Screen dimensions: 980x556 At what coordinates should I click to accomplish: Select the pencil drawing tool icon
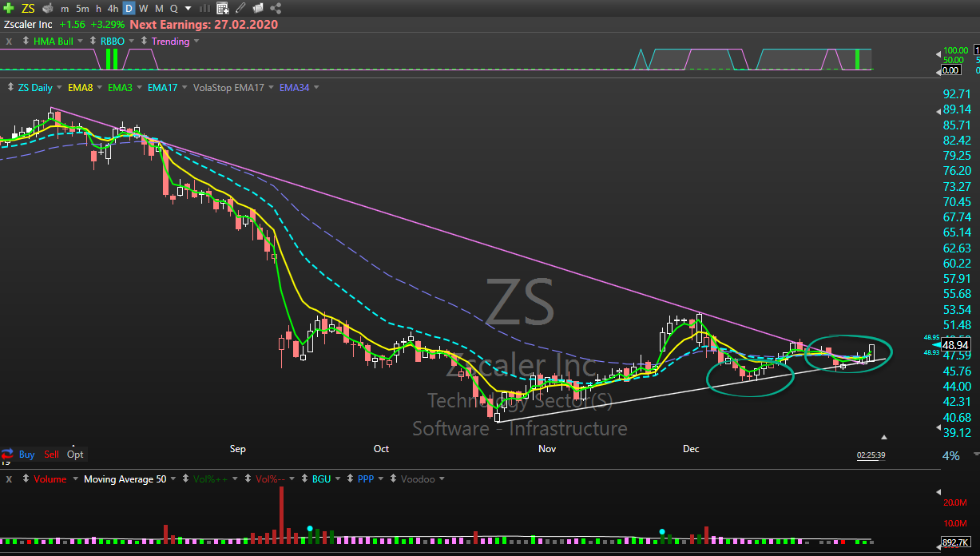(240, 8)
